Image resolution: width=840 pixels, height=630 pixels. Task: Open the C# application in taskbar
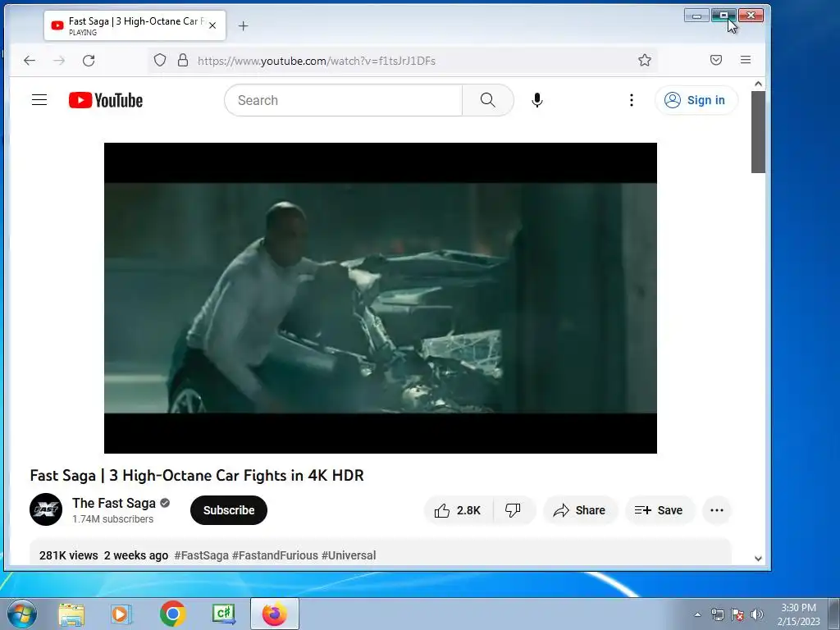click(x=223, y=614)
